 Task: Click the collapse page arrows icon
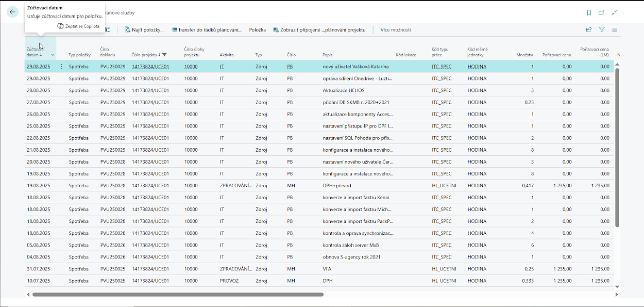[x=614, y=12]
